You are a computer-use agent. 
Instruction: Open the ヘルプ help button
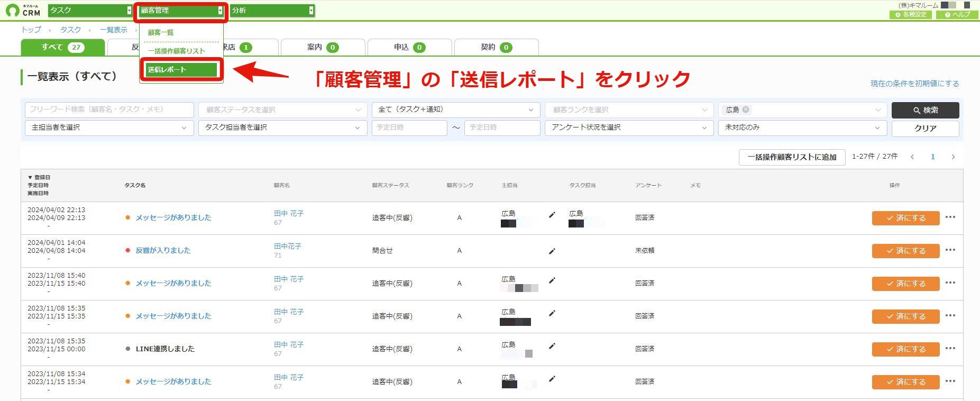(957, 15)
